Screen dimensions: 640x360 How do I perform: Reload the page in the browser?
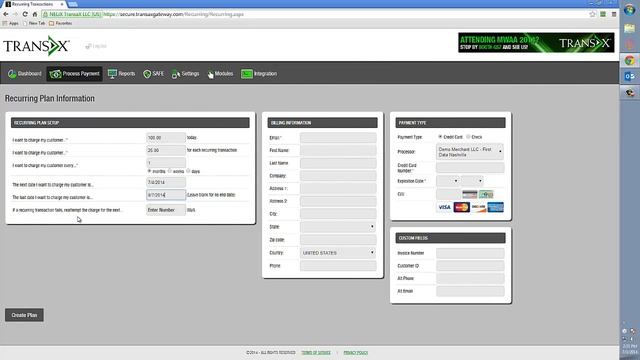tap(25, 14)
